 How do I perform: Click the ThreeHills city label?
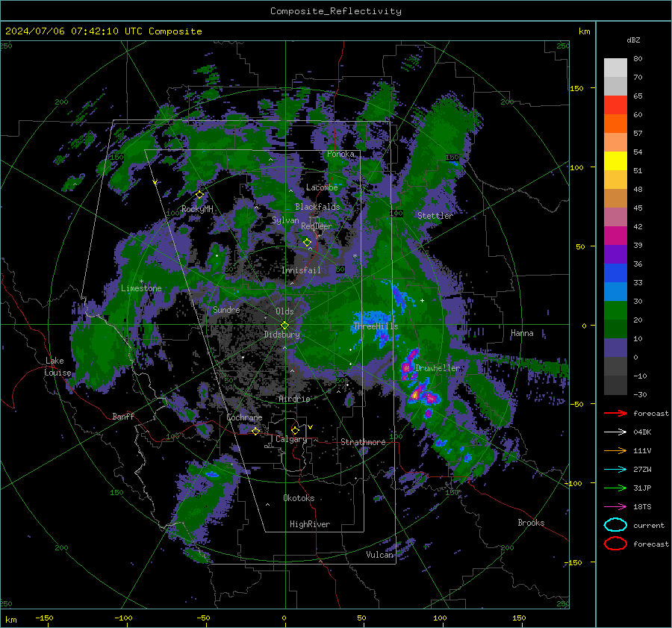coord(376,326)
